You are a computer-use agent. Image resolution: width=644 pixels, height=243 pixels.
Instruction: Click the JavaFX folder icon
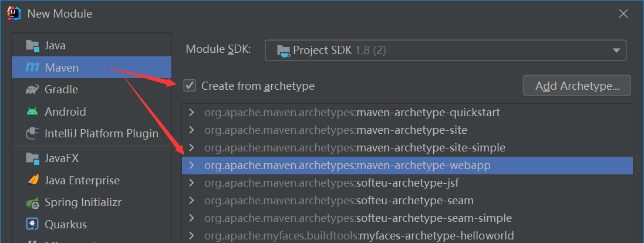(32, 158)
